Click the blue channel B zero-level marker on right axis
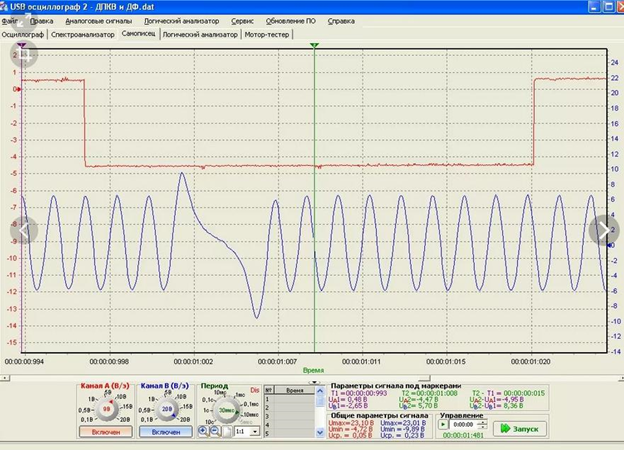Viewport: 624px width, 450px height. pos(610,245)
